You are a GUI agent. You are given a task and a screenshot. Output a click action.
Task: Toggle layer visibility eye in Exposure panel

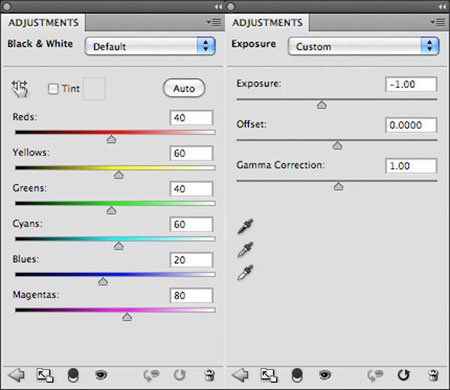325,375
